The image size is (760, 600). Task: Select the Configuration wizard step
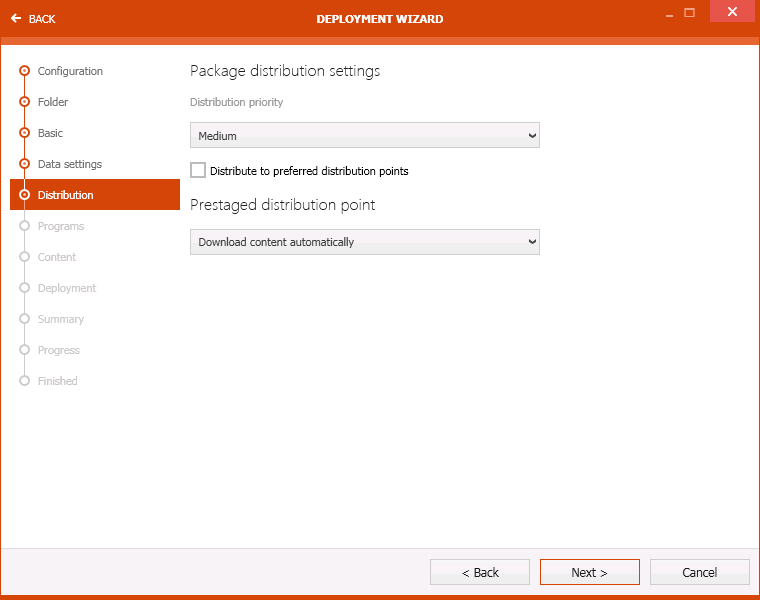(x=70, y=71)
